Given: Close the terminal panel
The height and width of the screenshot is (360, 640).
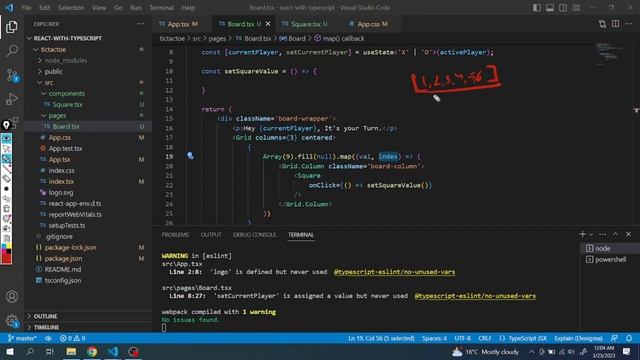Looking at the screenshot, I should click(x=629, y=234).
